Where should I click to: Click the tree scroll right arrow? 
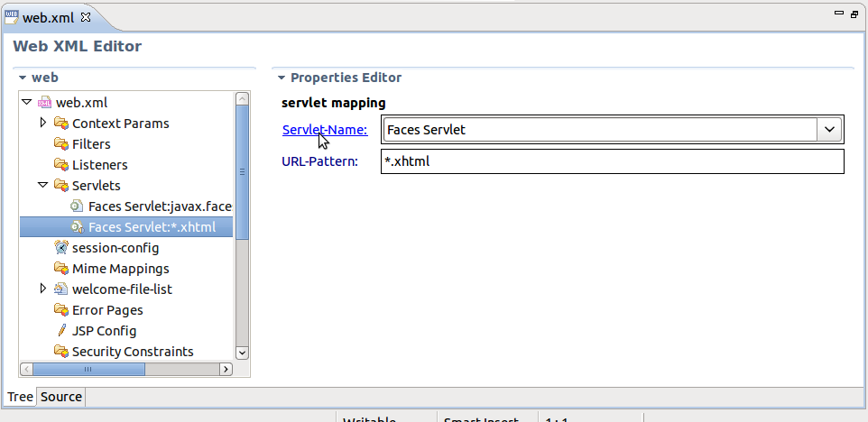pyautogui.click(x=226, y=369)
